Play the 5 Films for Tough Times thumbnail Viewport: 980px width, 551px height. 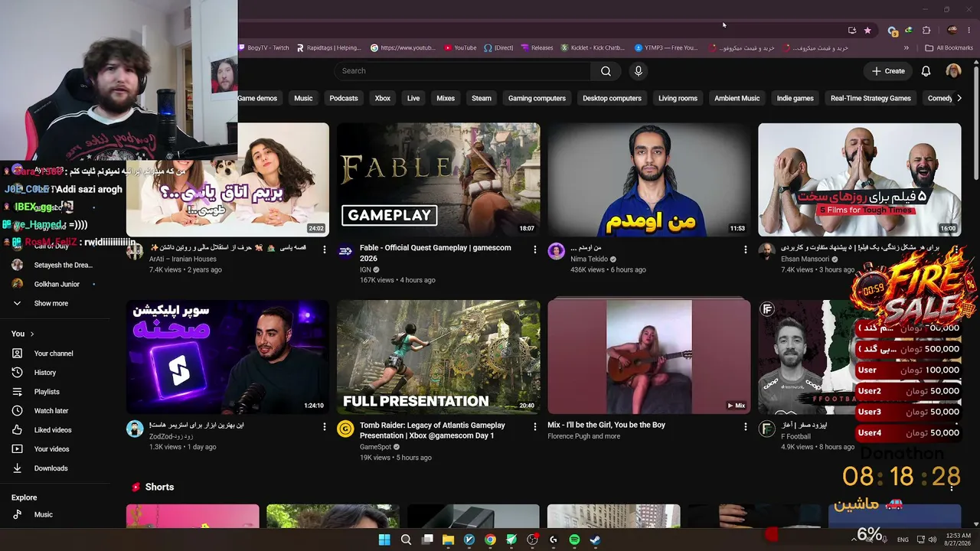(859, 180)
